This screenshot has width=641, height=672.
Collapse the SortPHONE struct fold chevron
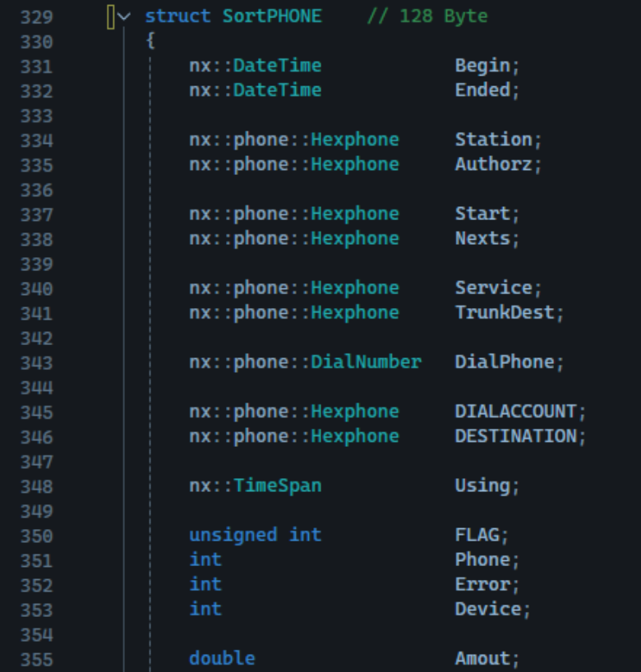124,16
